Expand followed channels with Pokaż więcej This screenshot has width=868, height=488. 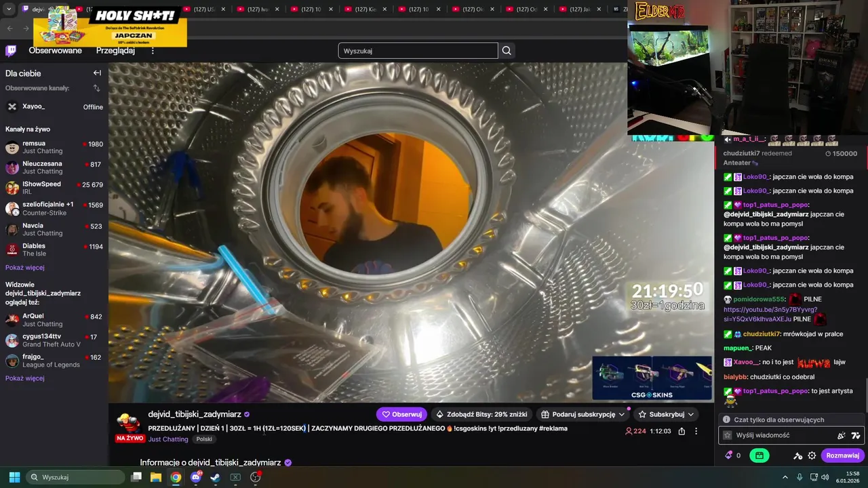coord(24,267)
